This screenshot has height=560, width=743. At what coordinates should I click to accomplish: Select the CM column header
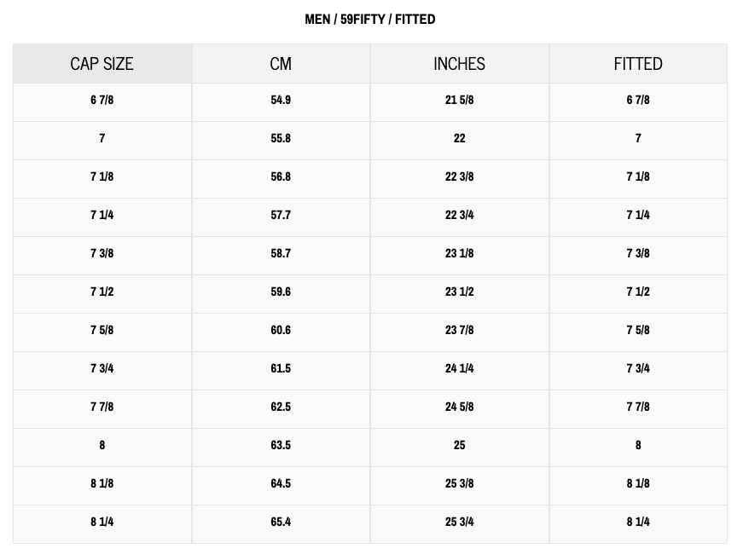[281, 64]
